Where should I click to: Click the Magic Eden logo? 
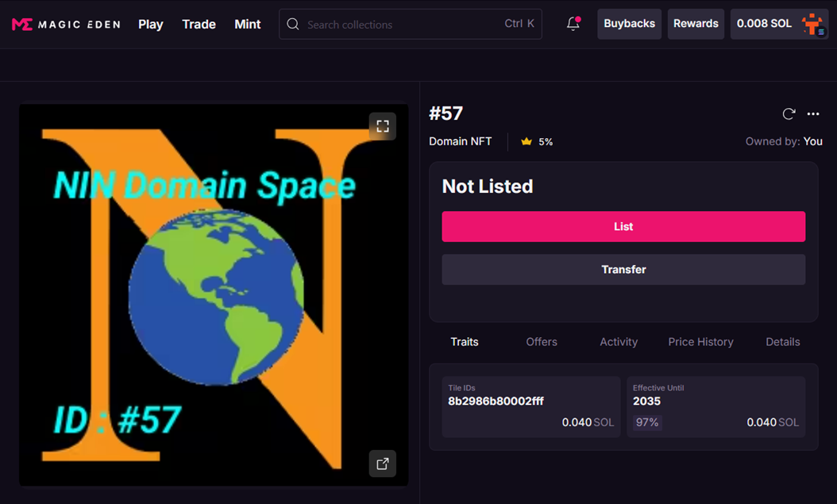[66, 25]
